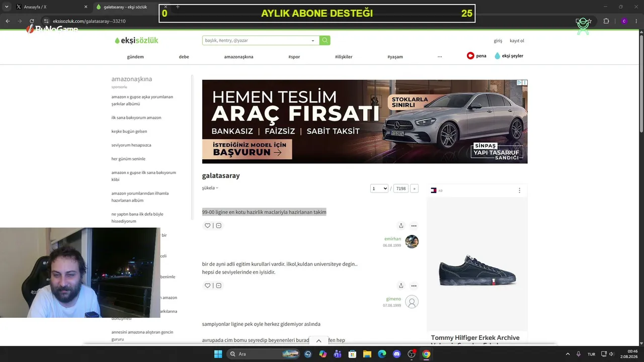
Task: Open the page number selector dropdown
Action: [x=379, y=189]
